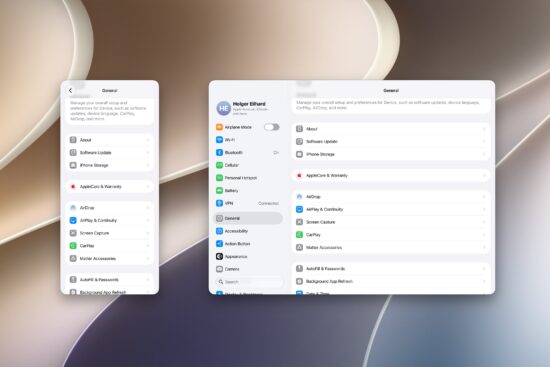Click "AirPlay & Continuity" text in split-view pane

pyautogui.click(x=324, y=209)
